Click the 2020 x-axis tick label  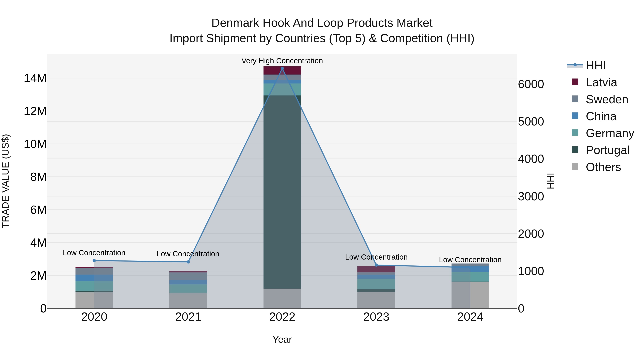(x=94, y=317)
